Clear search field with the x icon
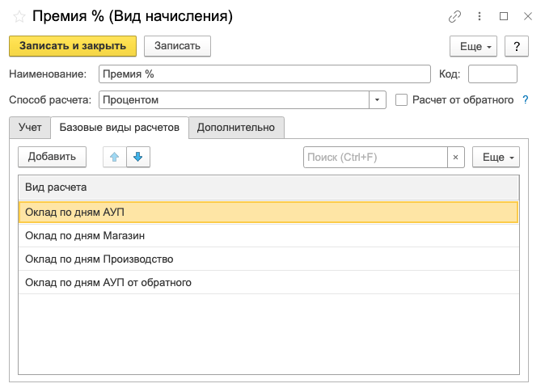 point(456,158)
